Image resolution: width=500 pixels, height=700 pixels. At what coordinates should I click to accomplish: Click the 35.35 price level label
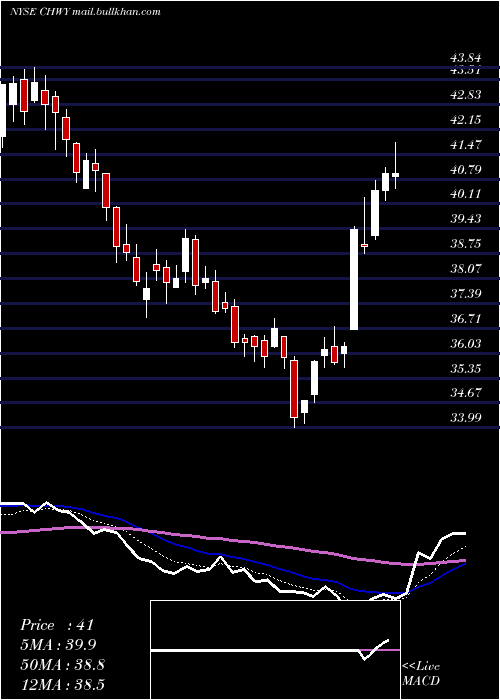pyautogui.click(x=466, y=369)
